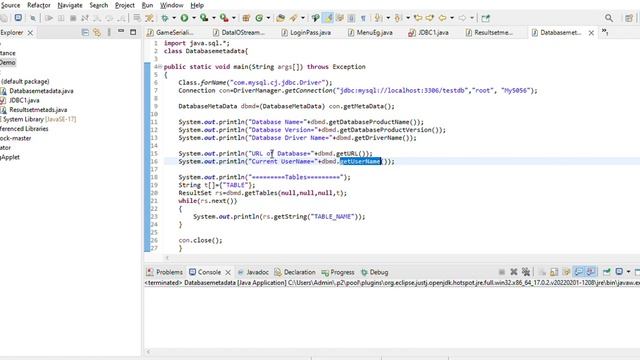Start debugging with the bug icon

pyautogui.click(x=165, y=18)
